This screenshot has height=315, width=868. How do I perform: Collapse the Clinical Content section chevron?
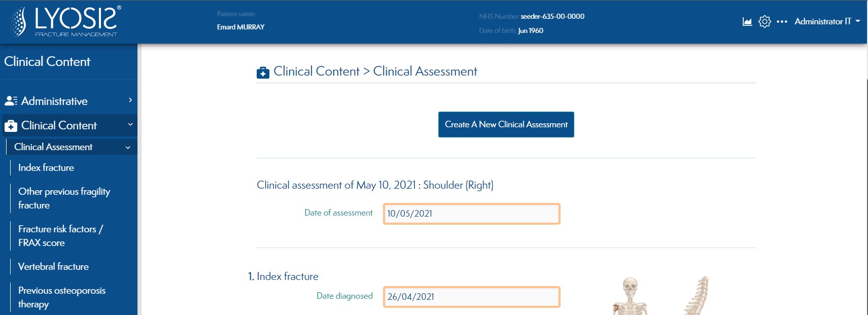130,124
